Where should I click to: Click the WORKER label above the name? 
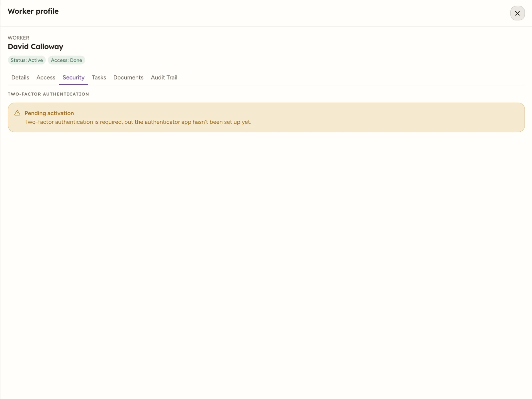pyautogui.click(x=19, y=38)
